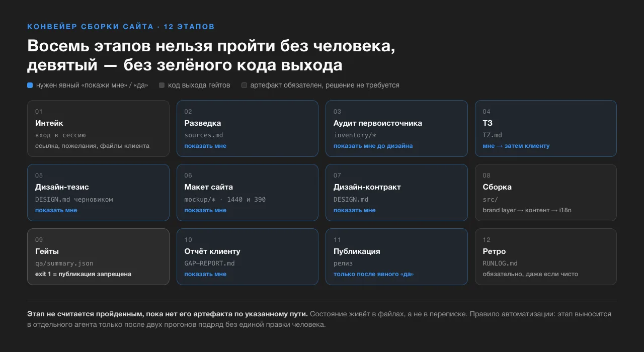Click the sources.md file name

tap(204, 135)
